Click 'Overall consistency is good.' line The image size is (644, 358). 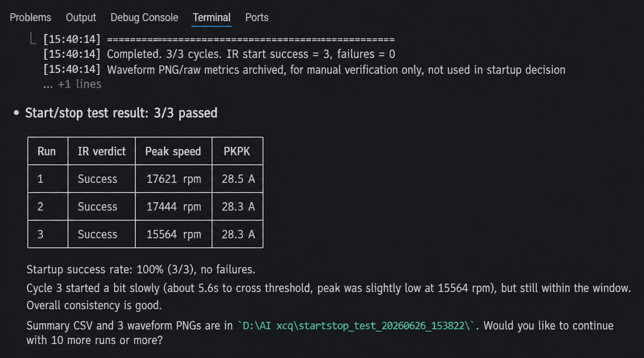pos(94,306)
